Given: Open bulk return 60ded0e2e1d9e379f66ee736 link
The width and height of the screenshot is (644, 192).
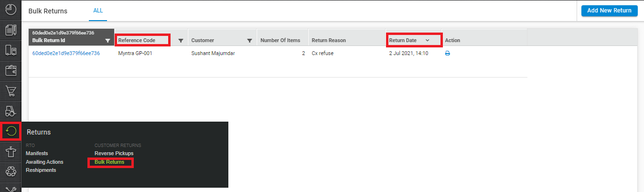Looking at the screenshot, I should point(66,53).
